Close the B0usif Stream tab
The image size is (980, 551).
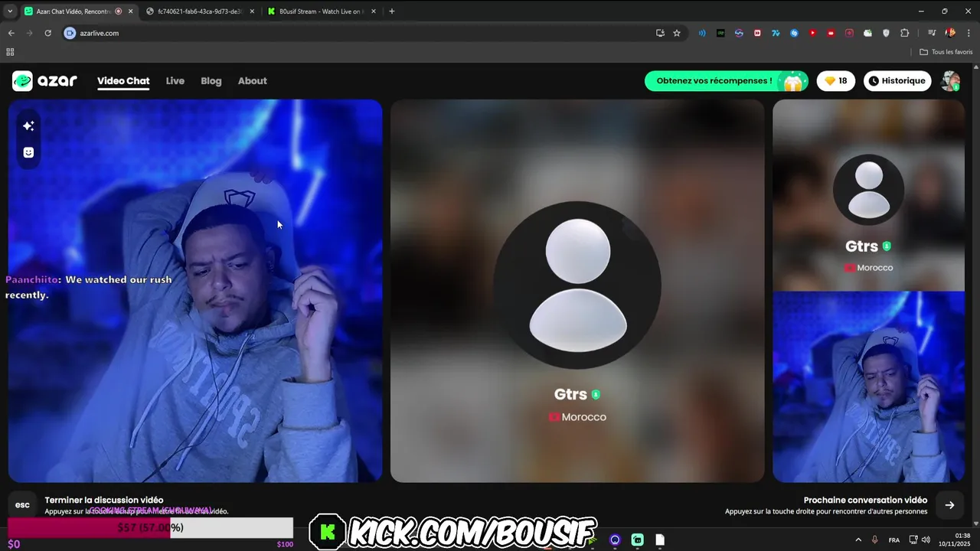374,11
